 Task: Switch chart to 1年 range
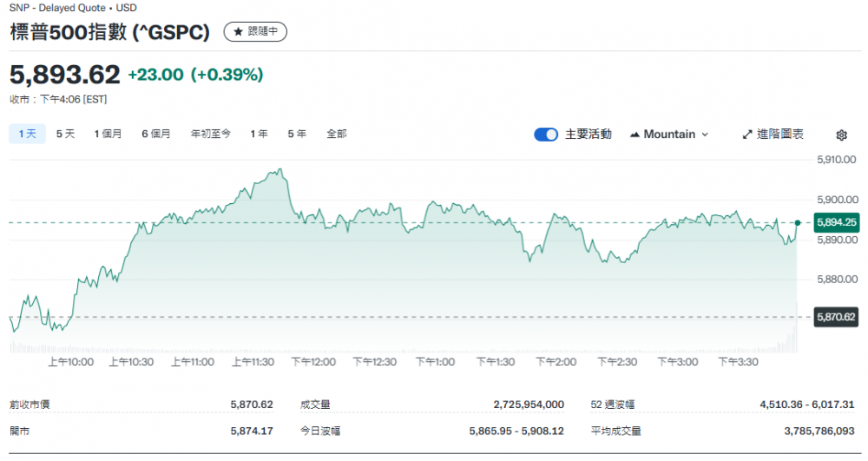click(259, 134)
